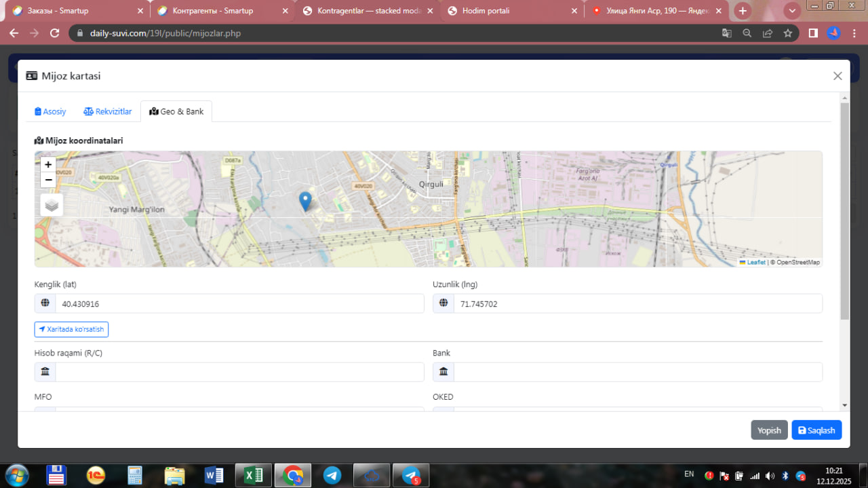The width and height of the screenshot is (868, 488).
Task: Click Xaritada ko'rsatish button
Action: (x=71, y=329)
